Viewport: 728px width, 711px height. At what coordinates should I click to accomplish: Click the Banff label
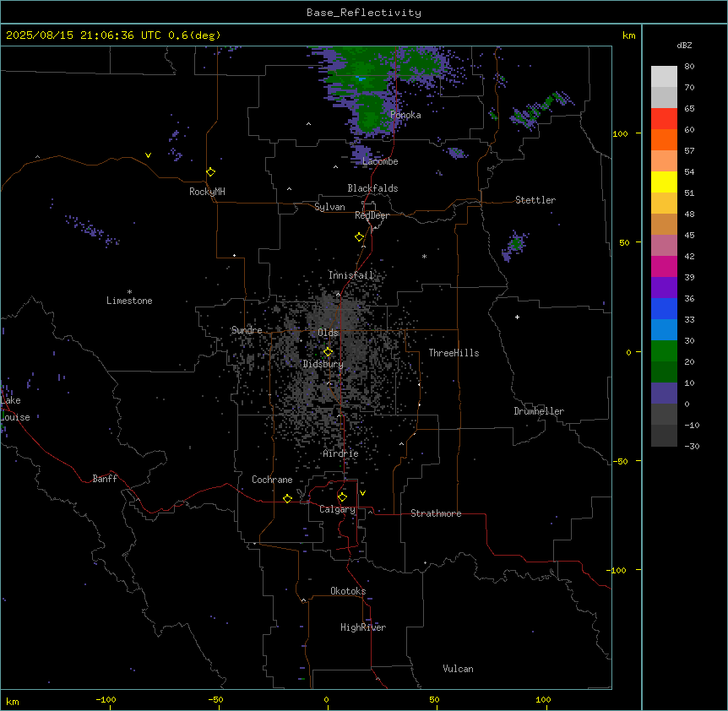pos(105,479)
